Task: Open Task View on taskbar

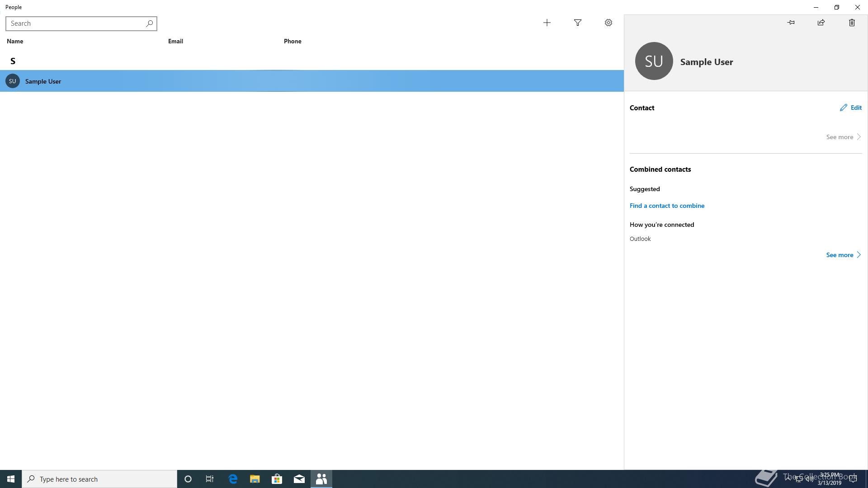Action: point(210,479)
